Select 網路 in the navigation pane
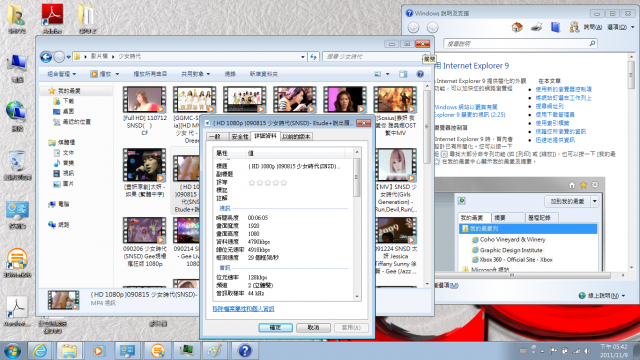 tap(64, 224)
